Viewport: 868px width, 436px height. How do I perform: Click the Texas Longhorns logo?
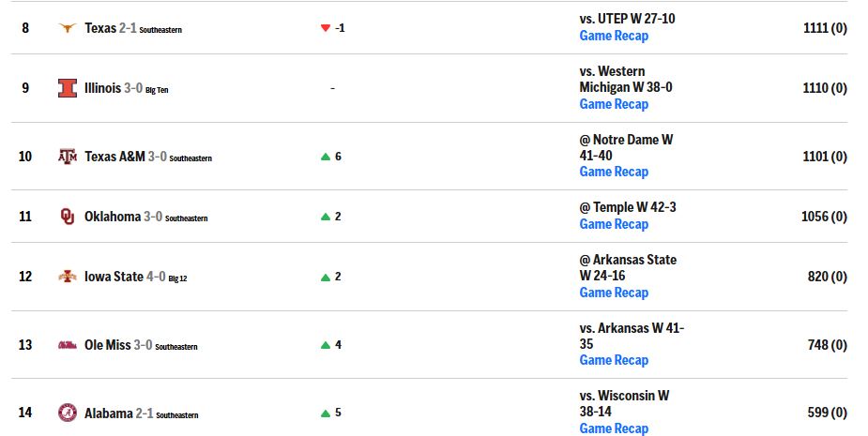point(68,28)
